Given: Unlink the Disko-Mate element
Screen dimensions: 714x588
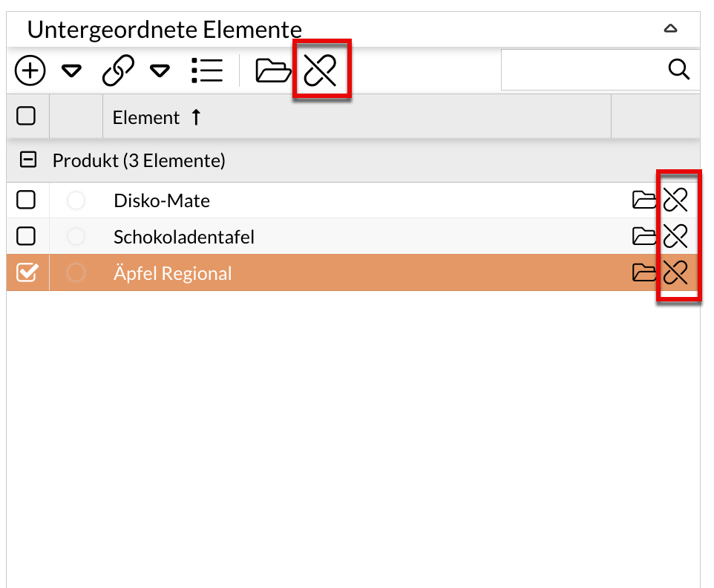Looking at the screenshot, I should coord(675,200).
